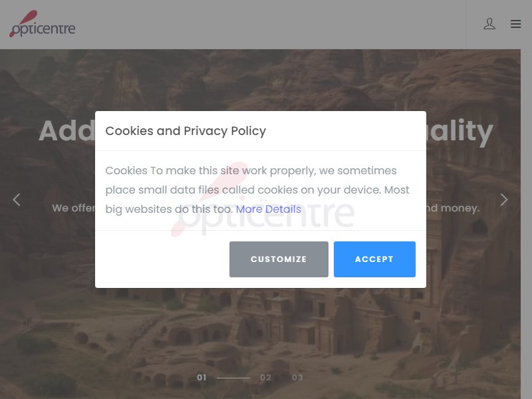
Task: Open the More Details link
Action: 269,209
